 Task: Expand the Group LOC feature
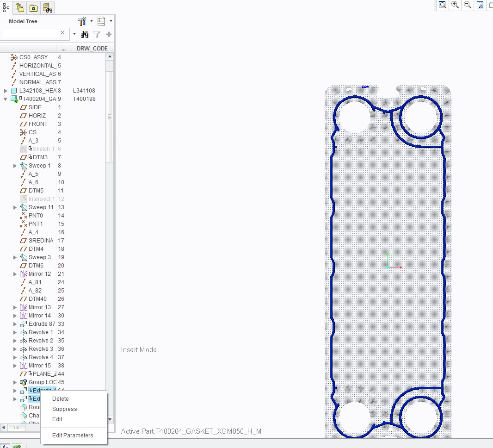15,382
